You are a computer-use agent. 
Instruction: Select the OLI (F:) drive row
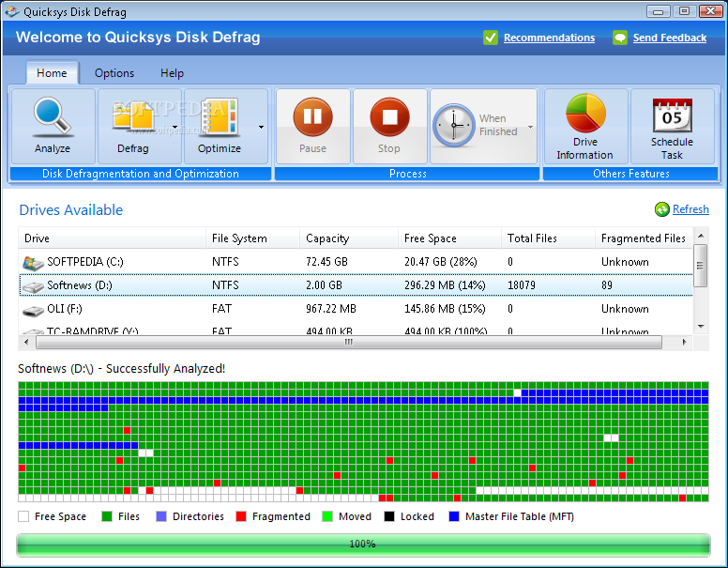(x=356, y=309)
